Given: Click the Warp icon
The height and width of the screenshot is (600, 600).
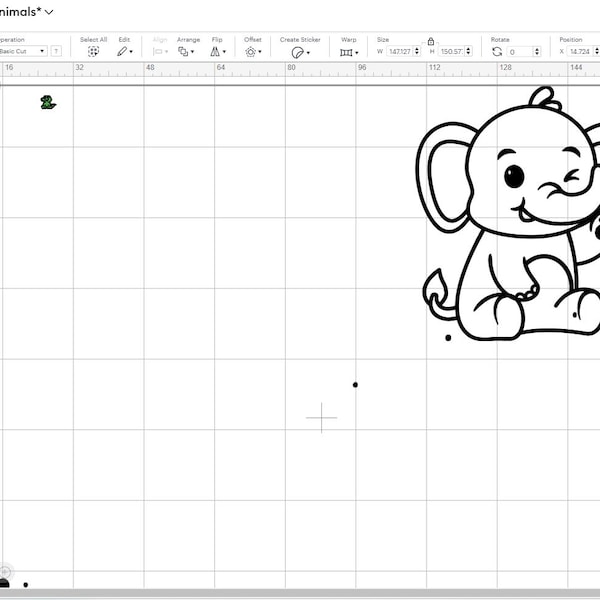Looking at the screenshot, I should [x=346, y=52].
